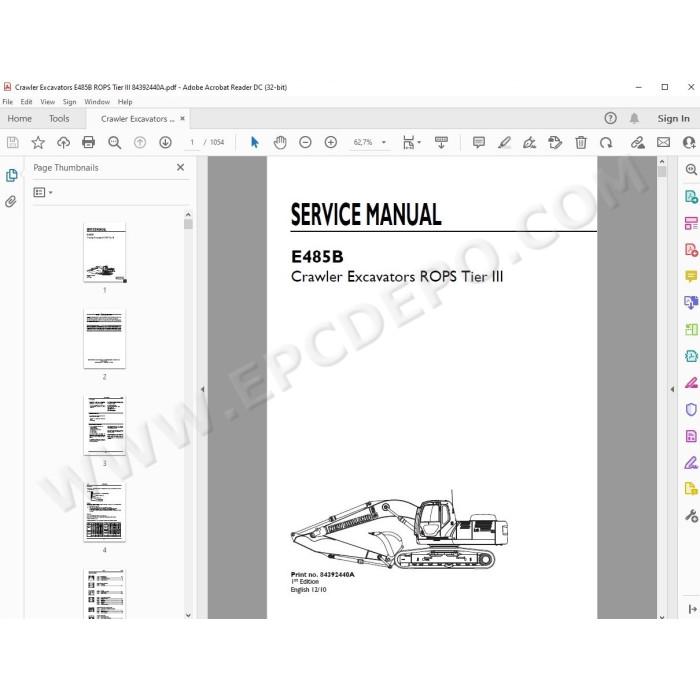Open the search tools magnifier in right pane
Screen dimensions: 700x700
point(691,170)
